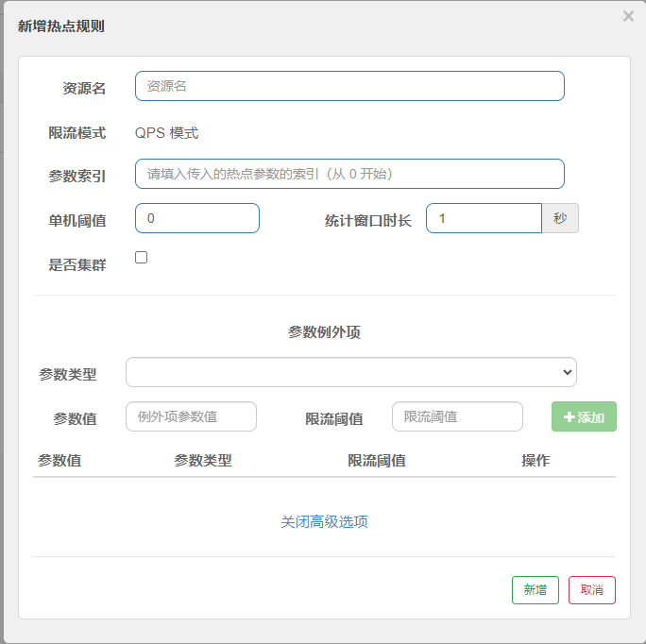Click the 限流阈值 table column header
This screenshot has width=646, height=644.
[377, 460]
